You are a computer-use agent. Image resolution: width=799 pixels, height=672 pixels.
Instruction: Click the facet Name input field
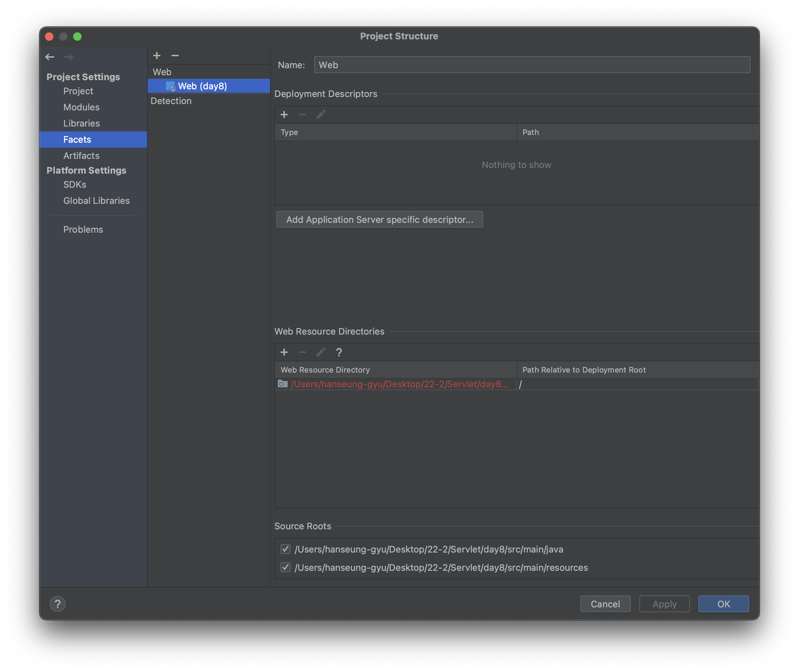click(532, 65)
